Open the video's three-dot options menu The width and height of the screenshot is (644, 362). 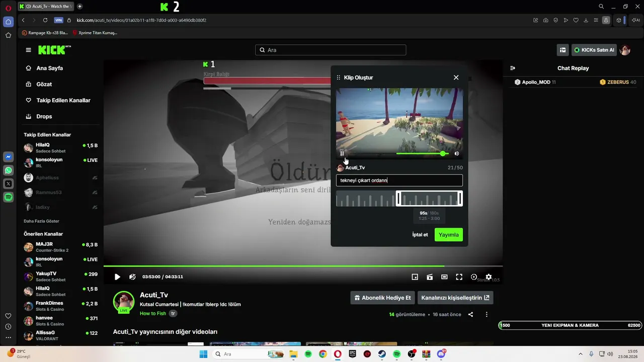487,314
